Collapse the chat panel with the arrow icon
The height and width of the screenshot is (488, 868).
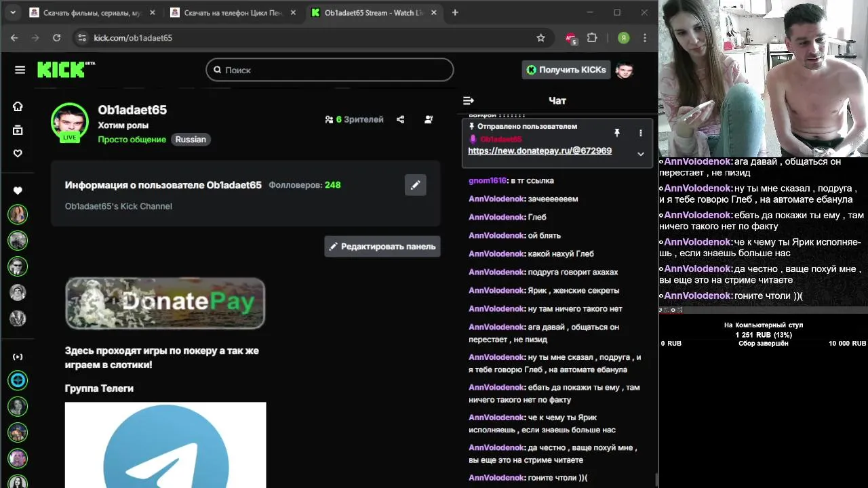coord(468,100)
